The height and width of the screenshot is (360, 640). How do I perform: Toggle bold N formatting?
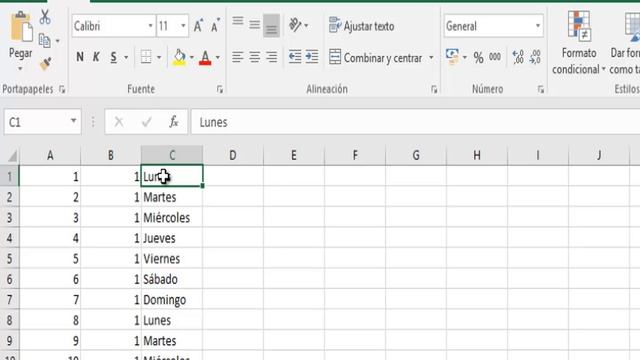pos(80,57)
